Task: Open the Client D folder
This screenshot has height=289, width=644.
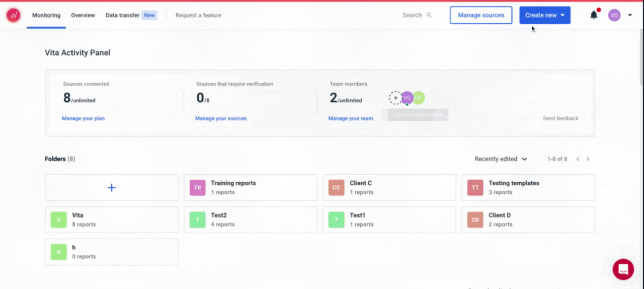Action: pyautogui.click(x=528, y=220)
